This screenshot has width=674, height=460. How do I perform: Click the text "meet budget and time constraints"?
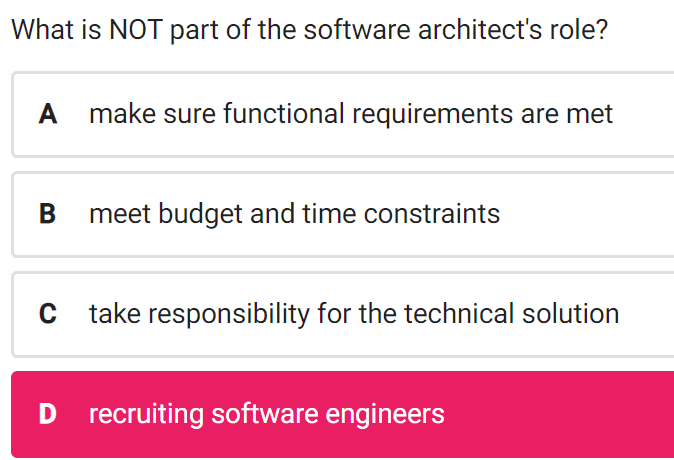point(294,215)
